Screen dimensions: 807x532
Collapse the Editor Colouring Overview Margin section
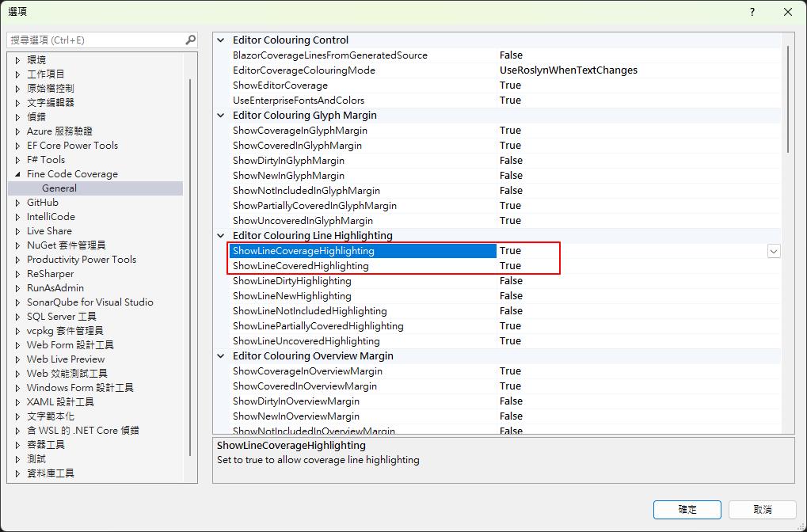coord(222,356)
